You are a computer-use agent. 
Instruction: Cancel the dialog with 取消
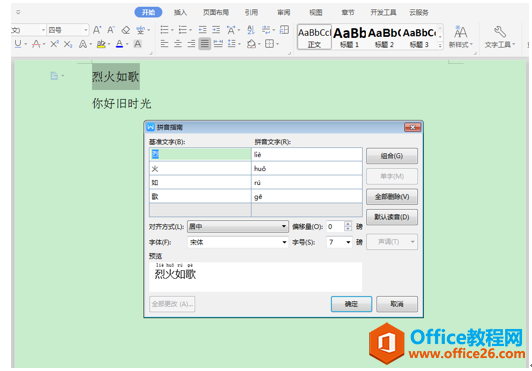[397, 304]
